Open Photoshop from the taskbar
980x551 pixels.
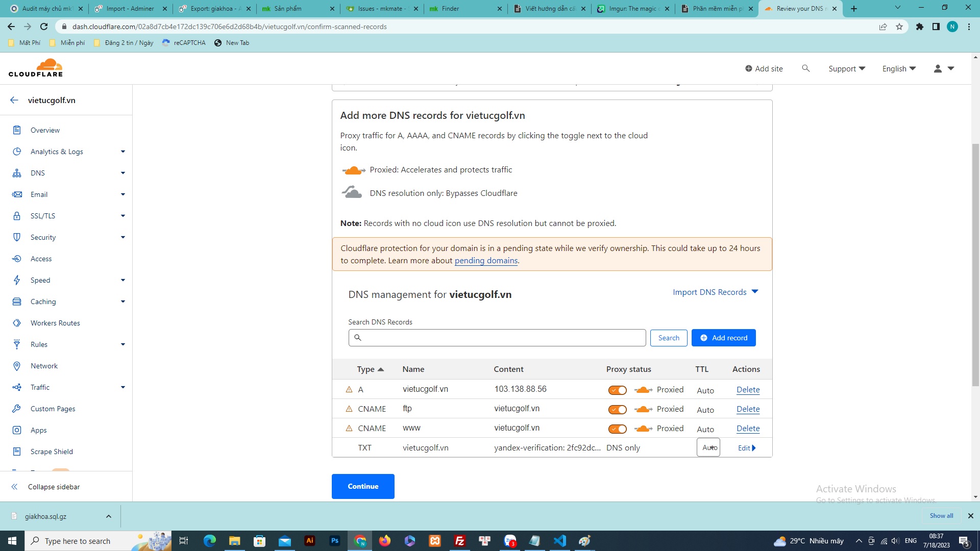click(x=335, y=541)
